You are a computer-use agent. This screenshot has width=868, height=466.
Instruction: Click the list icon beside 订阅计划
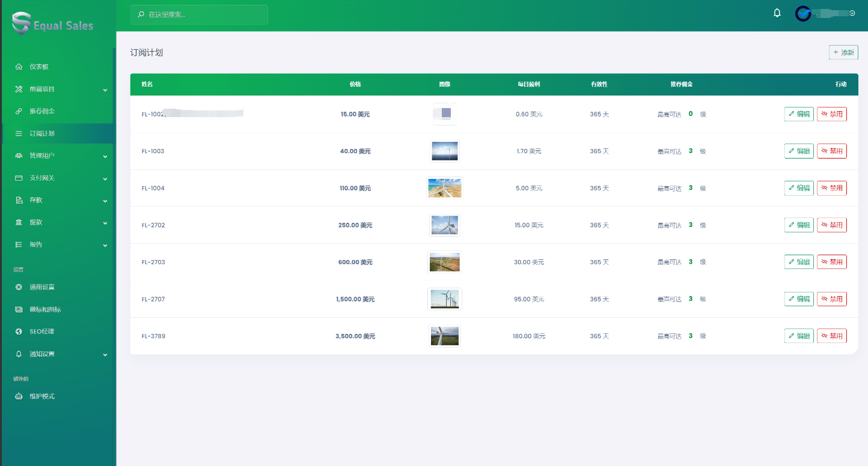pos(19,133)
